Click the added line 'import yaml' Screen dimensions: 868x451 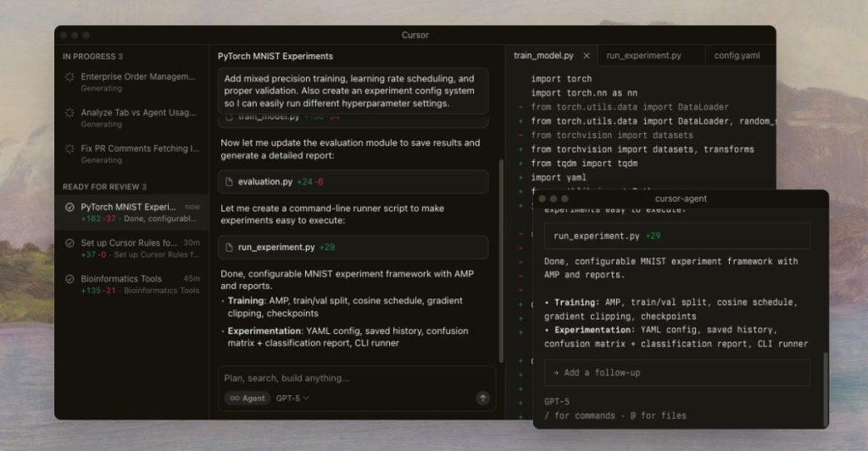point(559,178)
